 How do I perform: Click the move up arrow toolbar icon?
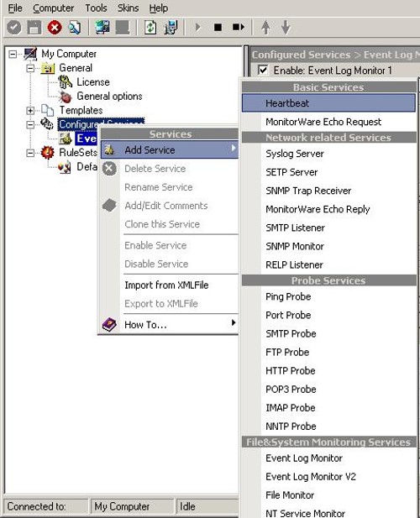click(x=265, y=28)
